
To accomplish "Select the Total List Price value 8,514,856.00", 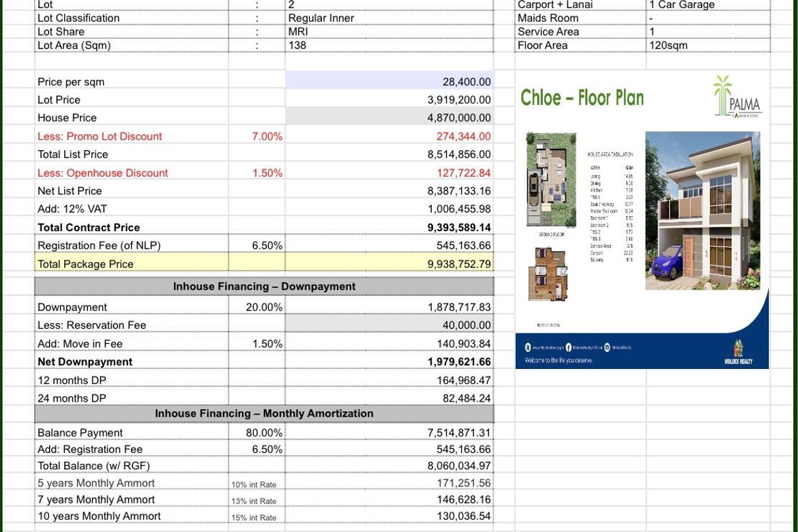I will click(459, 154).
